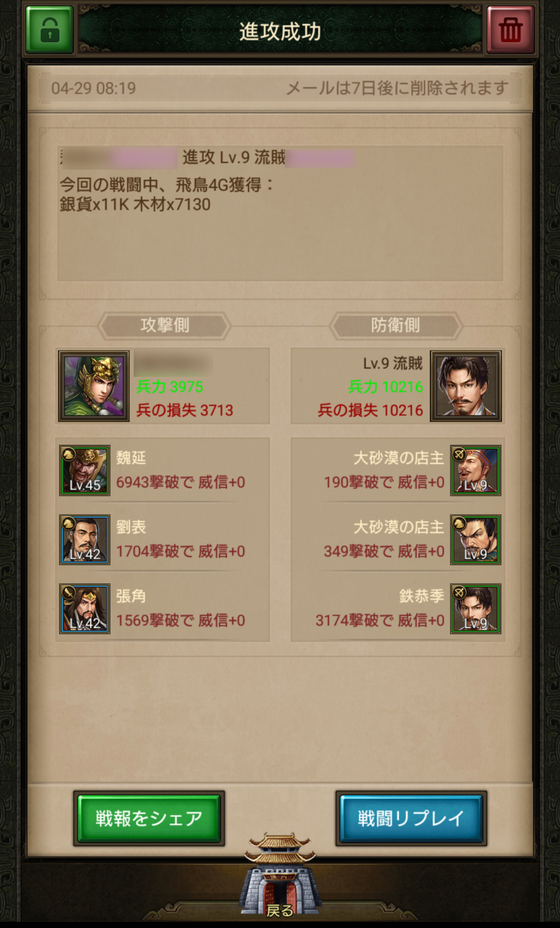Select the 攻撃側 header label
560x928 pixels.
tap(164, 325)
